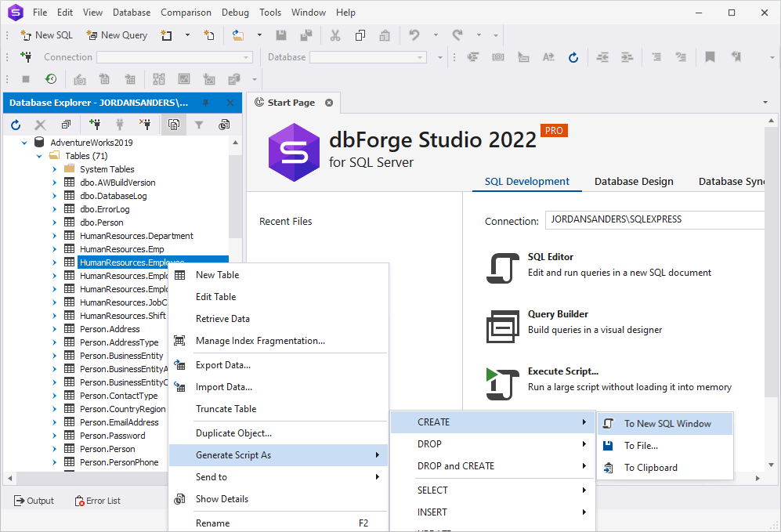Image resolution: width=781 pixels, height=532 pixels.
Task: Open the Tools menu
Action: pyautogui.click(x=270, y=13)
